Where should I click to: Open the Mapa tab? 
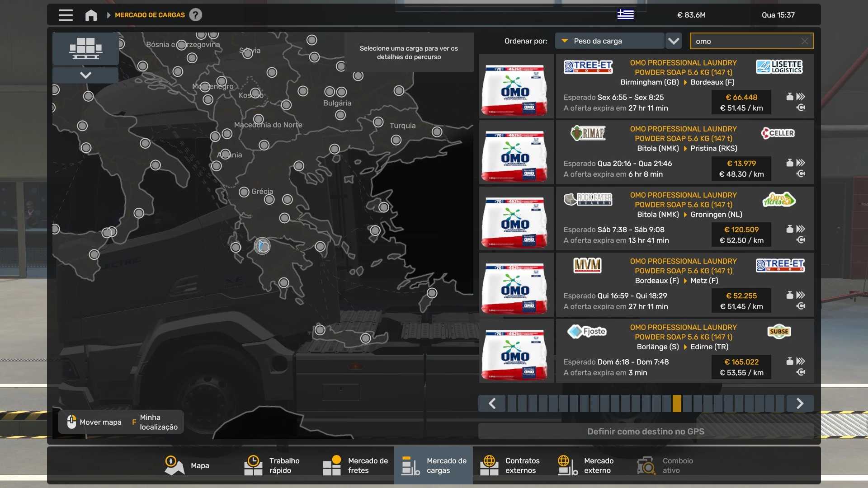[x=186, y=465]
